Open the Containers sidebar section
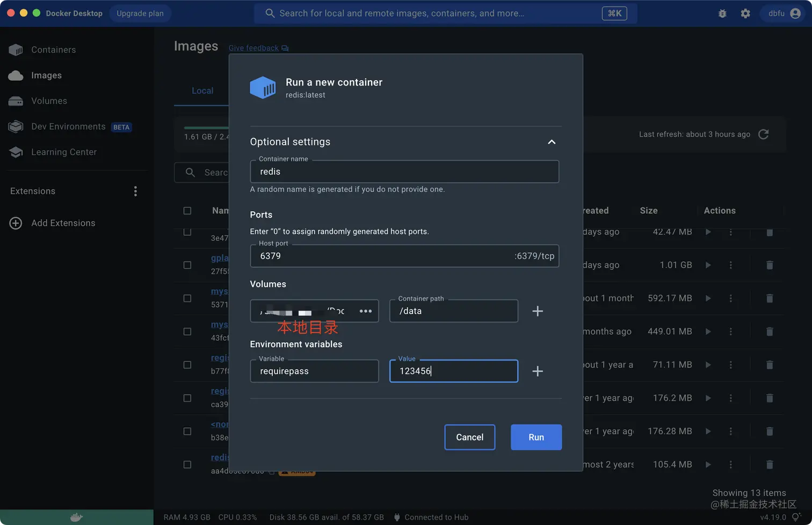812x525 pixels. click(x=53, y=49)
